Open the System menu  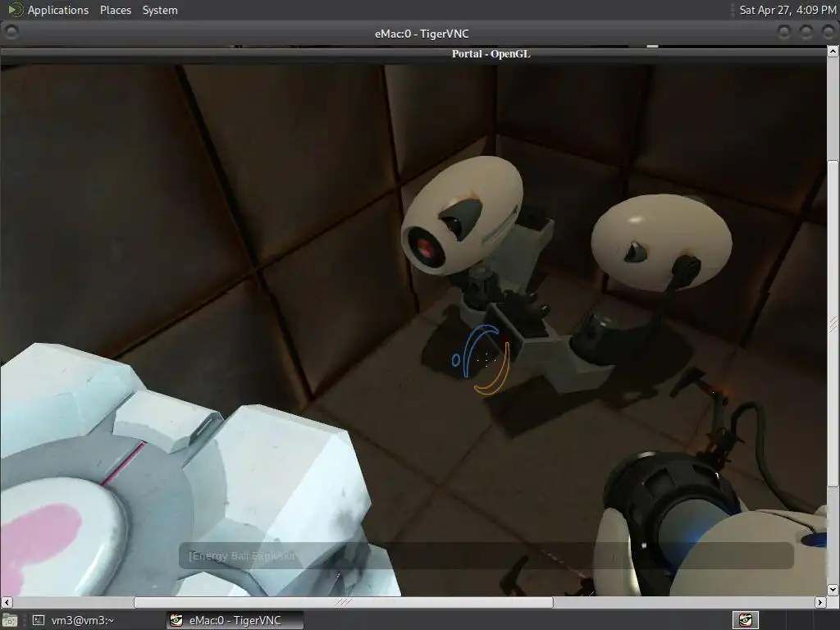coord(160,10)
